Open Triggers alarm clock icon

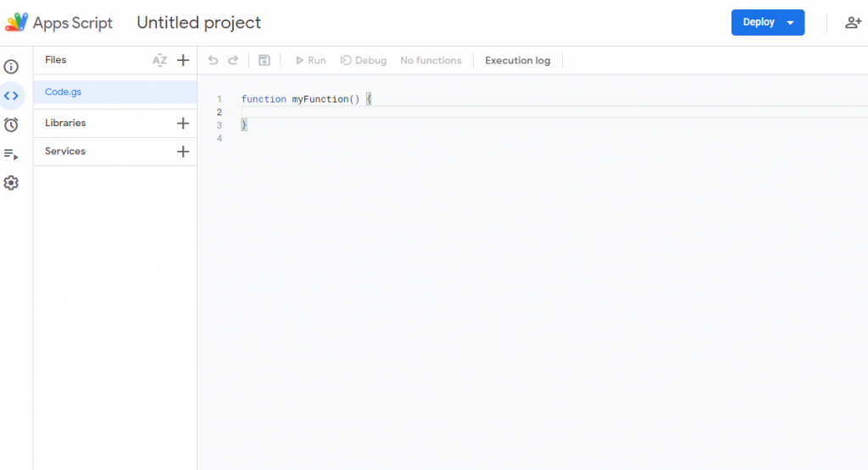pos(11,124)
